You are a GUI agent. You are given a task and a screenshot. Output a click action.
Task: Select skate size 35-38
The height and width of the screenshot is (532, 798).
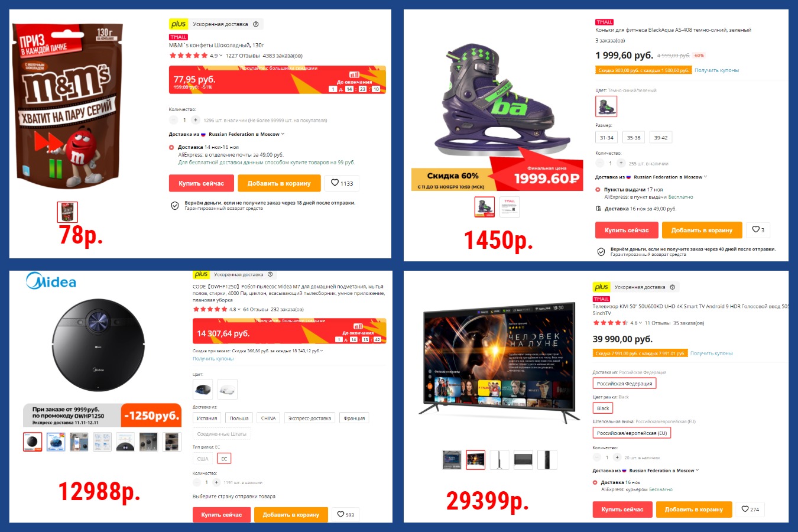pyautogui.click(x=634, y=138)
